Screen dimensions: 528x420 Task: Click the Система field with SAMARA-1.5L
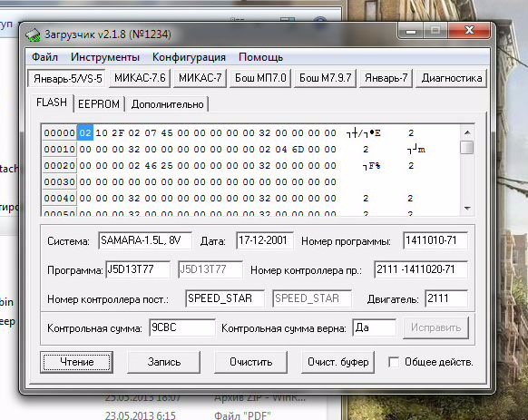point(145,240)
